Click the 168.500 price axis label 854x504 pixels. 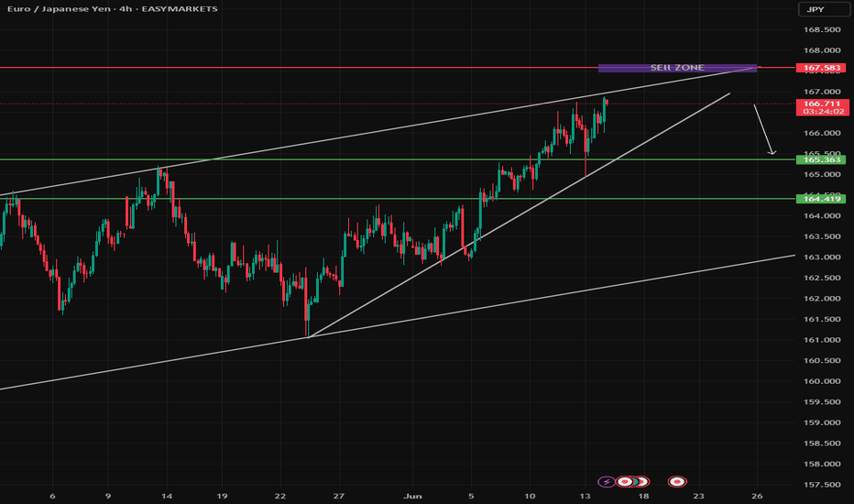tap(821, 29)
